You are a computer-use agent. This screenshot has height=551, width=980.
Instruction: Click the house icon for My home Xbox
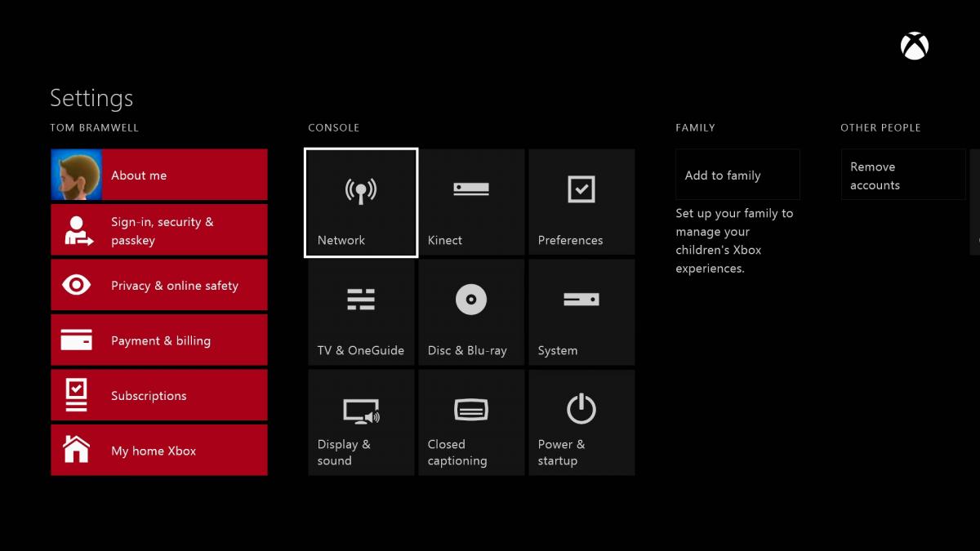point(77,449)
